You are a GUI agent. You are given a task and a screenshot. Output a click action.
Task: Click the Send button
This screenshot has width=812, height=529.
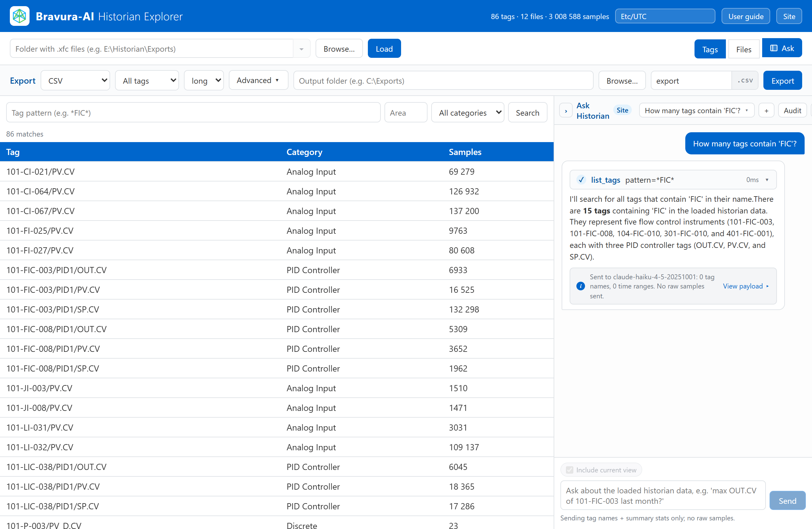pos(787,500)
